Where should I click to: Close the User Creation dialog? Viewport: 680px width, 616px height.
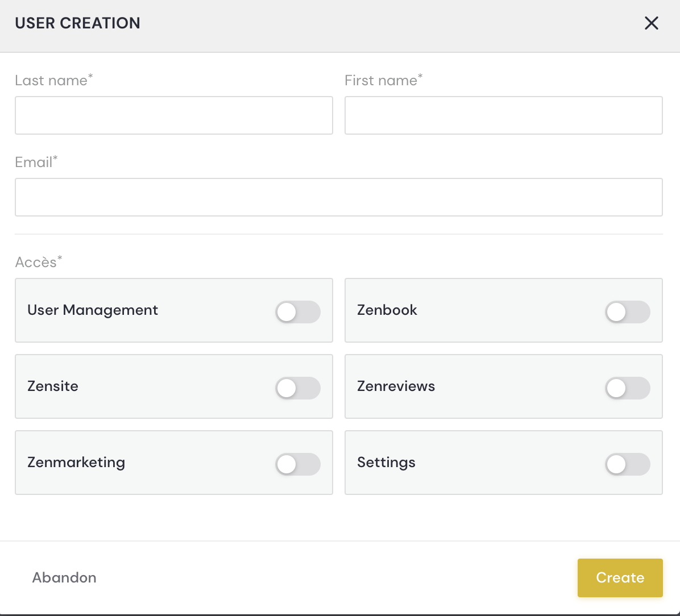click(x=651, y=23)
